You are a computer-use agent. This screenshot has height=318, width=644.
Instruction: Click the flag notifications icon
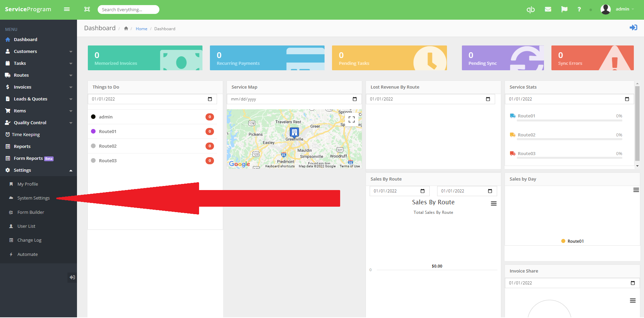tap(564, 10)
